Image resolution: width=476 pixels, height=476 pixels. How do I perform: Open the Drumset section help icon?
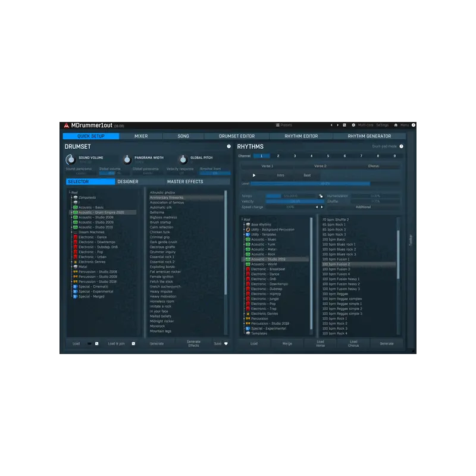point(229,146)
